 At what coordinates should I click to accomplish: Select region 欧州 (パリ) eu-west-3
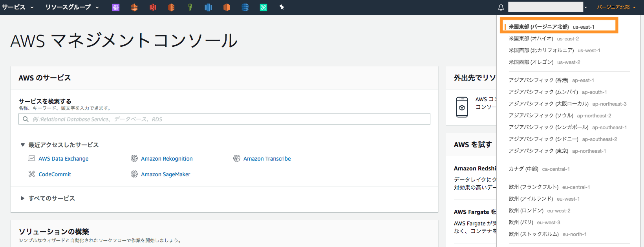(534, 222)
